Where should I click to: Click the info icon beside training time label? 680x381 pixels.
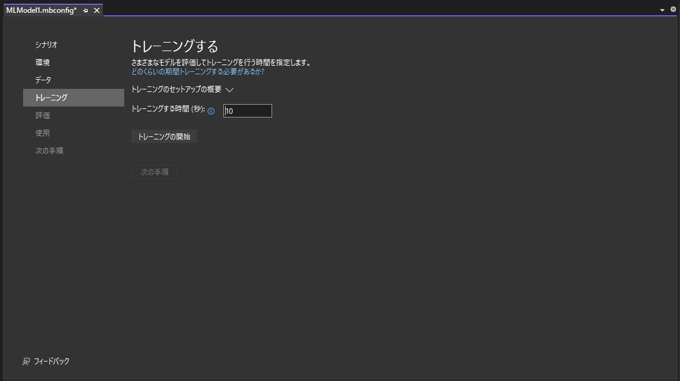click(211, 111)
